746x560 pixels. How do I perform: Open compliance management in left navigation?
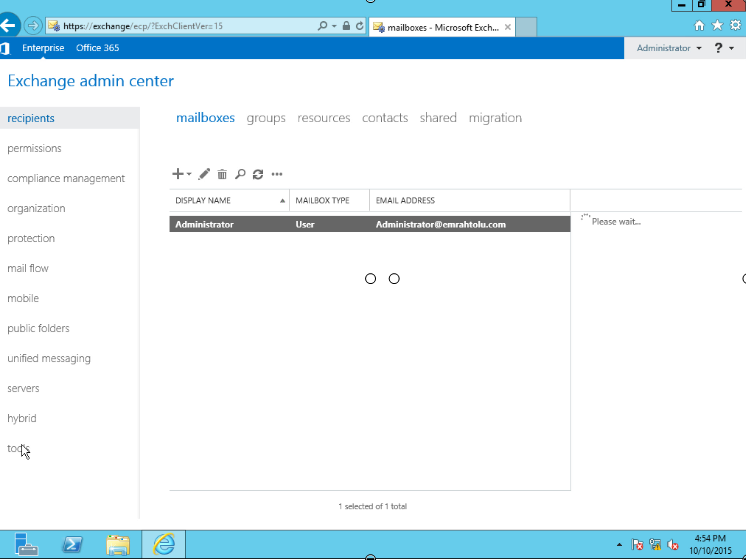[x=66, y=178]
